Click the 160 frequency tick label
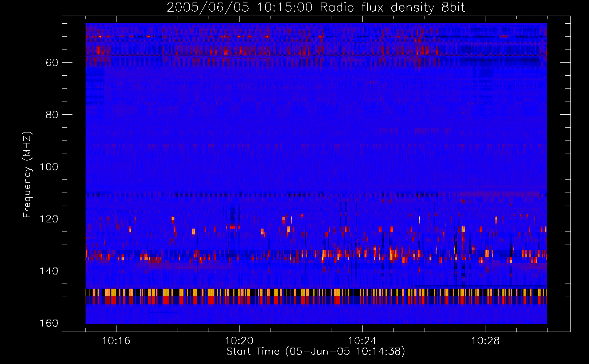Viewport: 589px width, 364px height. [49, 323]
